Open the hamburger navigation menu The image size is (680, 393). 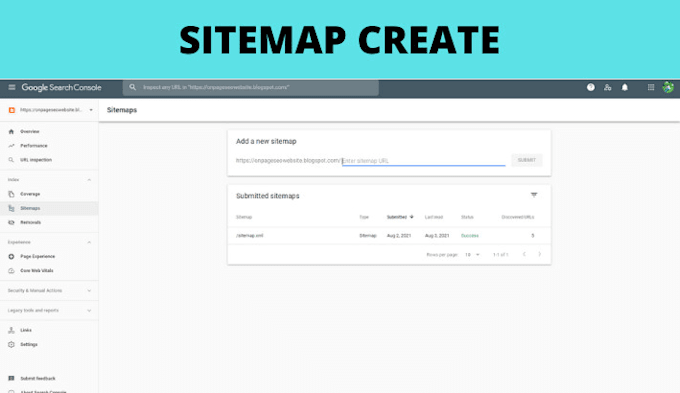pos(12,87)
